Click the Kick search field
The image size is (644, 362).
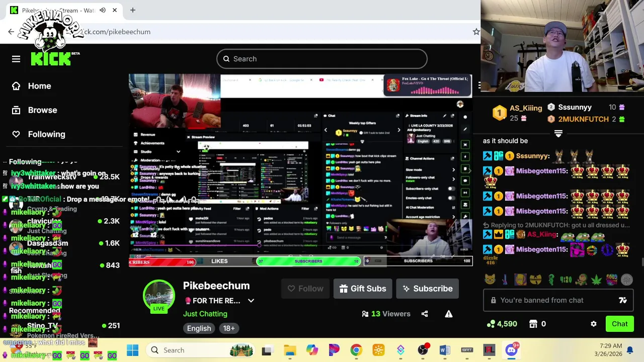point(322,59)
